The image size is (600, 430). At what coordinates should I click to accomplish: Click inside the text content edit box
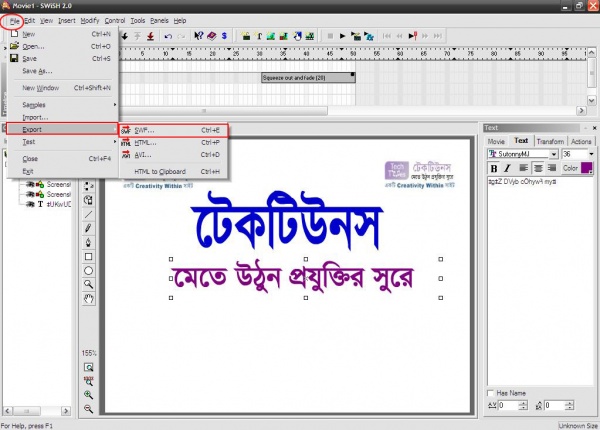pos(540,281)
